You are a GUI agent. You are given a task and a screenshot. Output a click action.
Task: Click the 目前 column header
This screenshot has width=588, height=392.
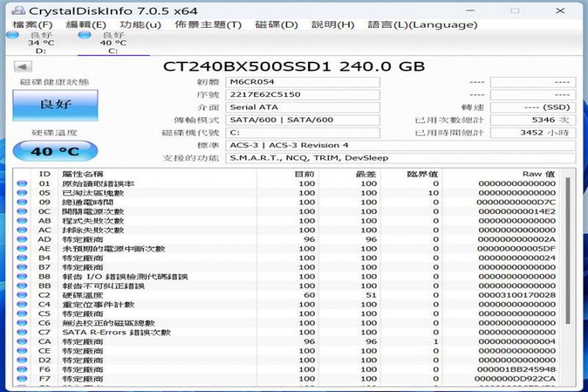pos(304,174)
